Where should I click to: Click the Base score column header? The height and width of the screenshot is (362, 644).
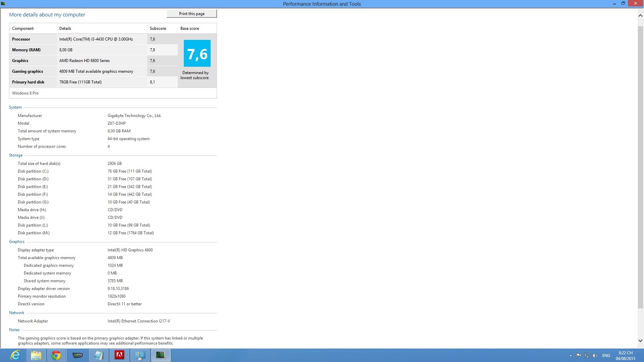(190, 29)
